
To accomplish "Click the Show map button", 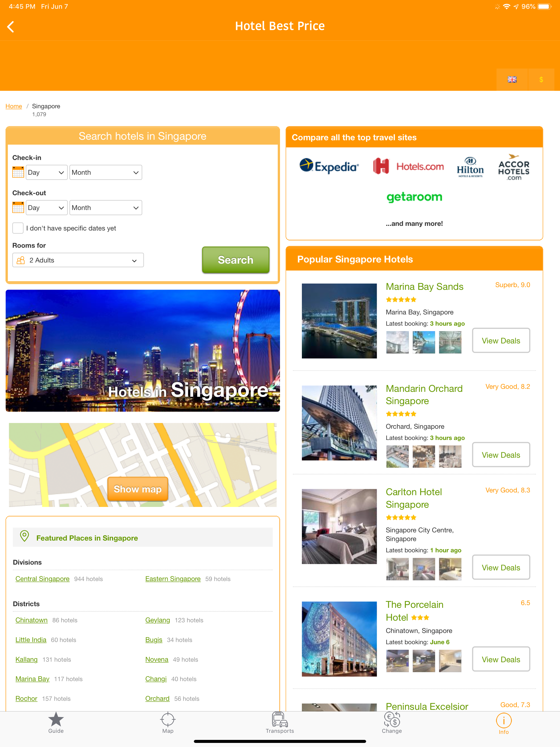I will [x=138, y=489].
